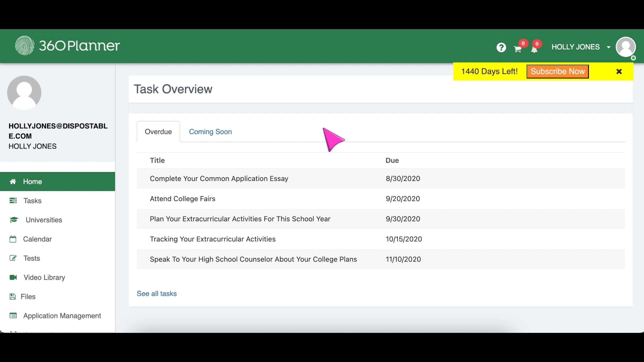
Task: Click the Video Library camera icon
Action: 13,277
